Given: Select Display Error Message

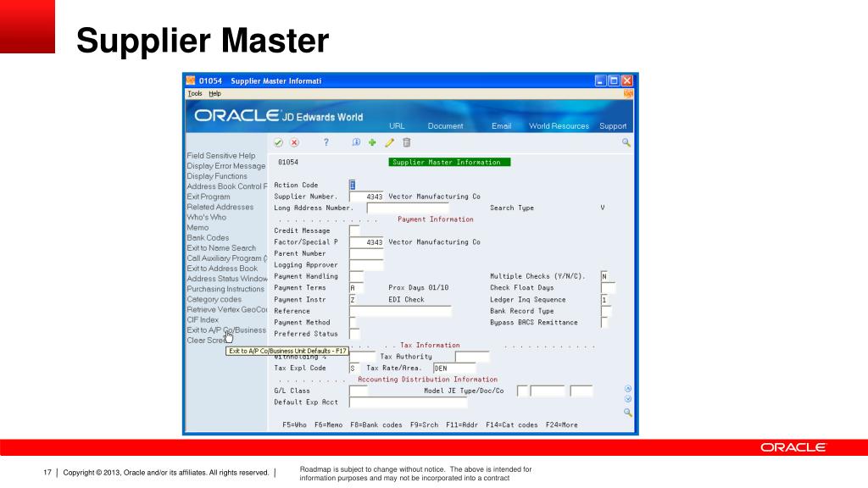Looking at the screenshot, I should click(225, 166).
